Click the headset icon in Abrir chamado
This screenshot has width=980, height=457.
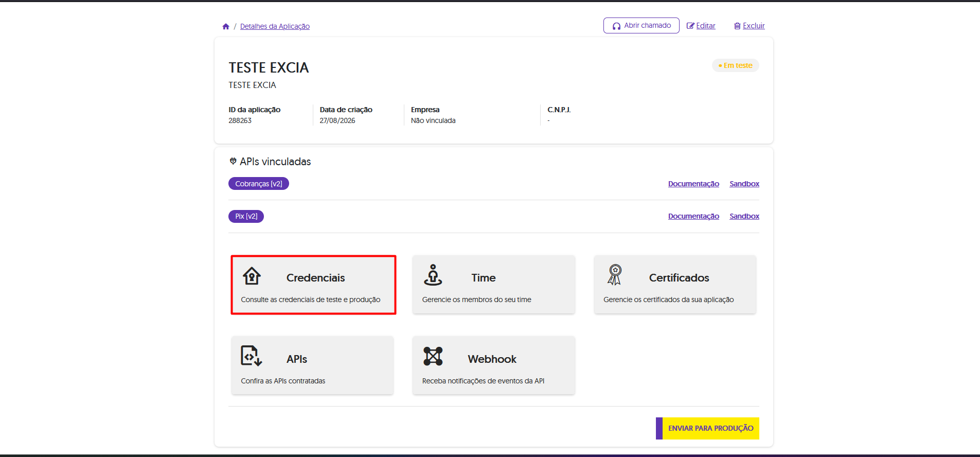coord(616,26)
